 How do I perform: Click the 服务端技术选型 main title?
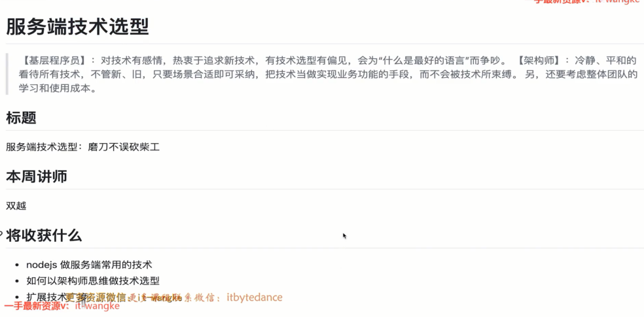[x=77, y=27]
